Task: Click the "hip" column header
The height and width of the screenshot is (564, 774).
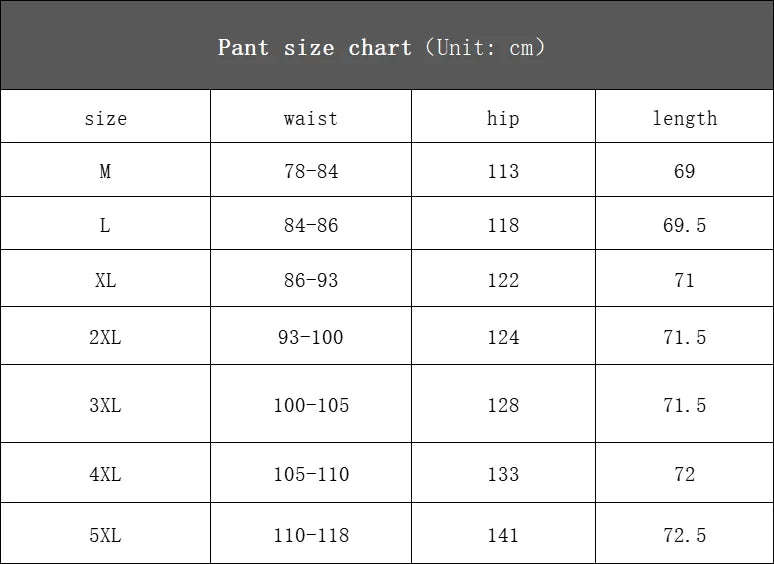Action: pyautogui.click(x=503, y=118)
